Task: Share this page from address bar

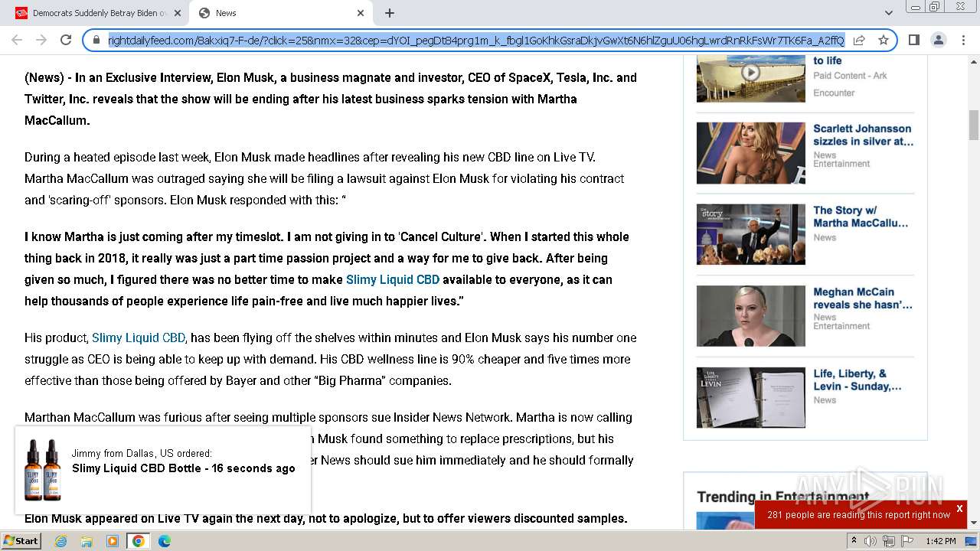Action: tap(859, 40)
